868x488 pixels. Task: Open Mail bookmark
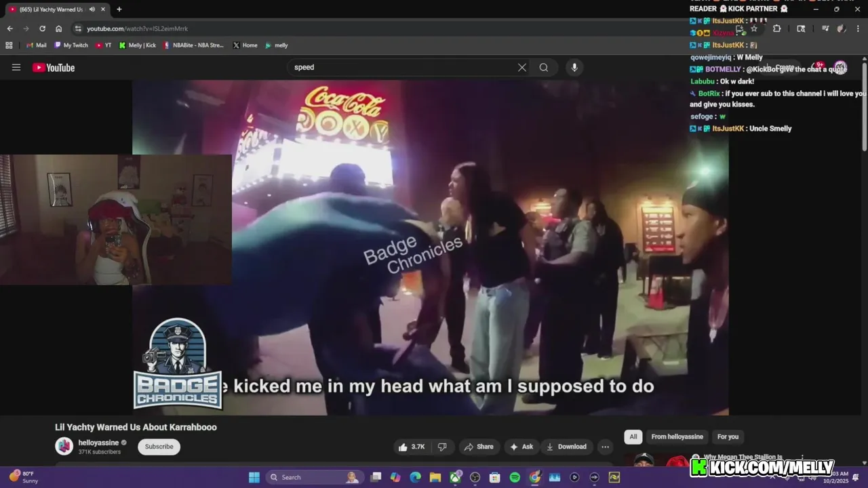click(37, 45)
